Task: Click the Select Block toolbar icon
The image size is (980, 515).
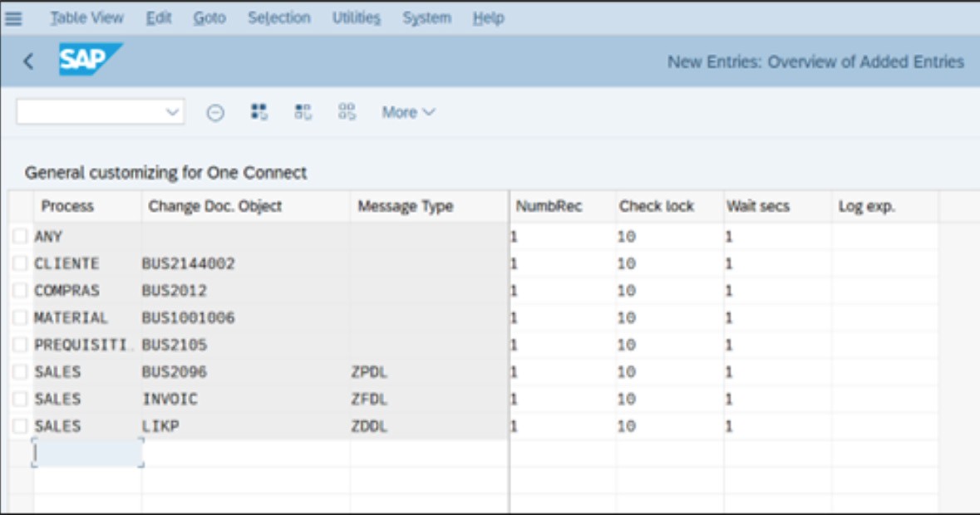Action: (x=303, y=112)
